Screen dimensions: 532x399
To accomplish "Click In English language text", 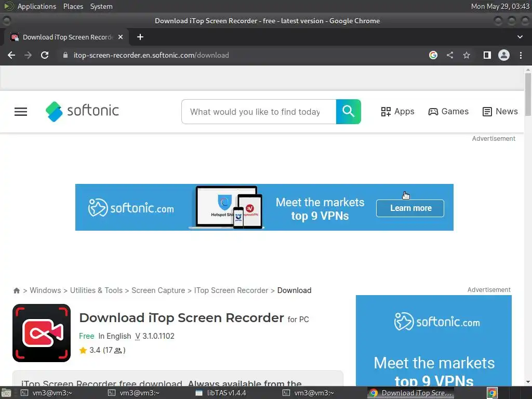I will [115, 336].
